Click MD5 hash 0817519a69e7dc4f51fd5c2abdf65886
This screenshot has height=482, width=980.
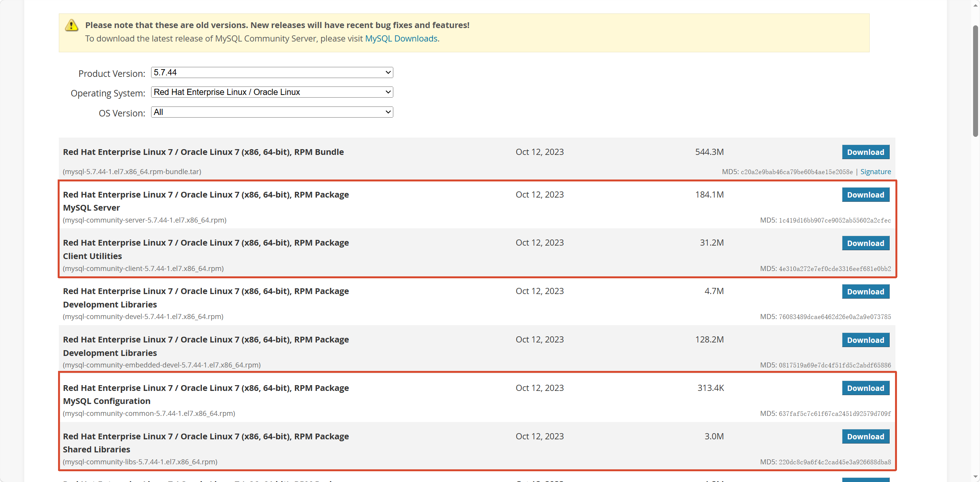835,366
